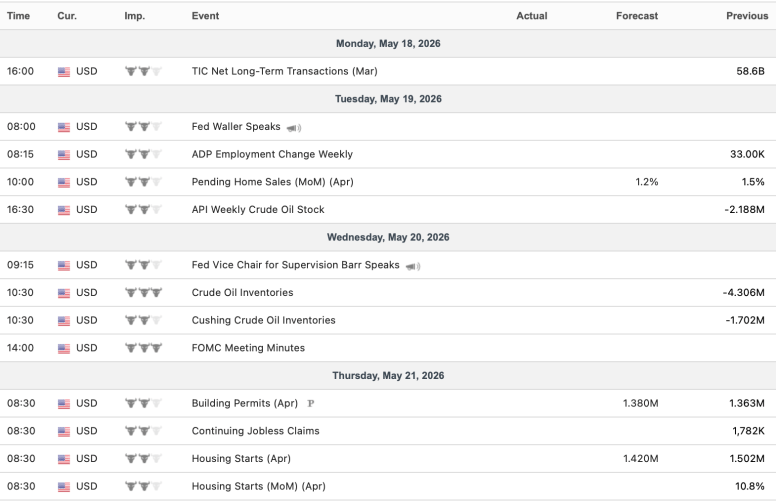The height and width of the screenshot is (504, 776).
Task: Open the FOMC Meeting Minutes event
Action: [x=248, y=348]
